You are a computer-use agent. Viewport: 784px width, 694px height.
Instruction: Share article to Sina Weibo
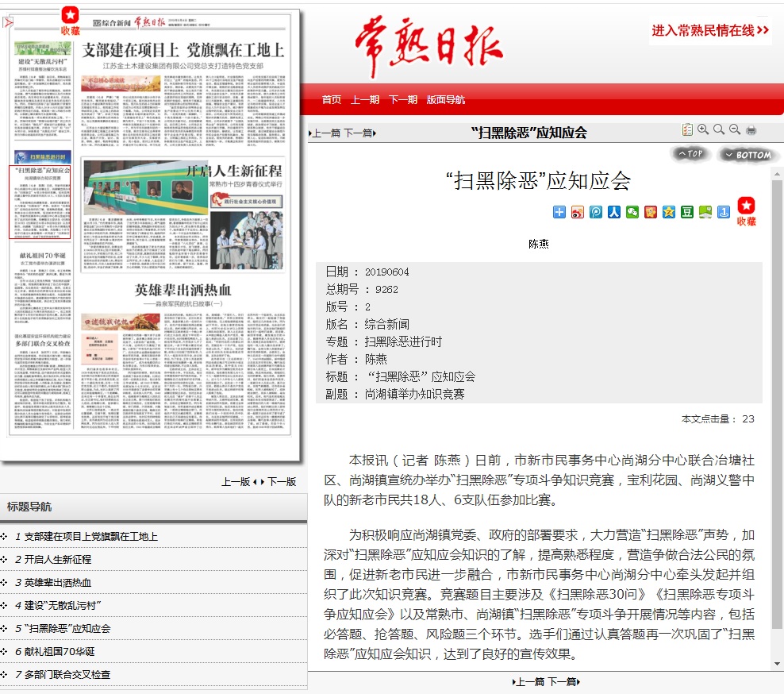tap(578, 212)
